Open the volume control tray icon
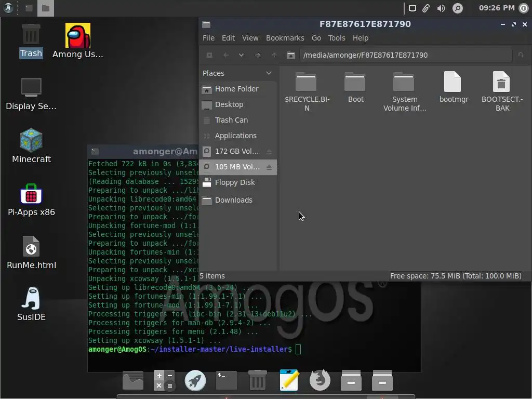 coord(441,8)
